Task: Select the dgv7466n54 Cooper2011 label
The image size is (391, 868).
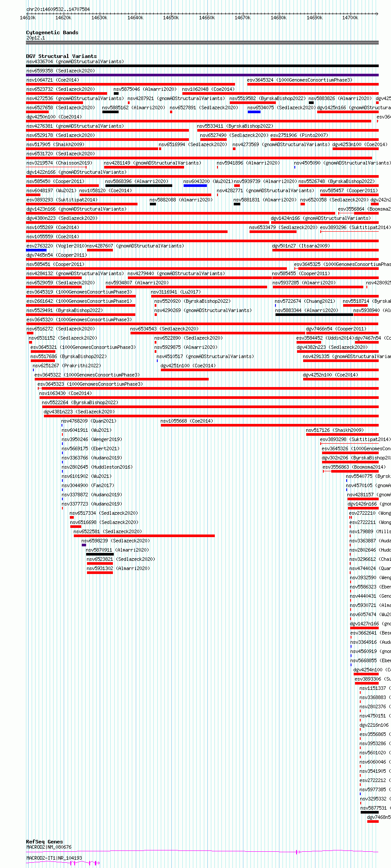Action: point(336,329)
